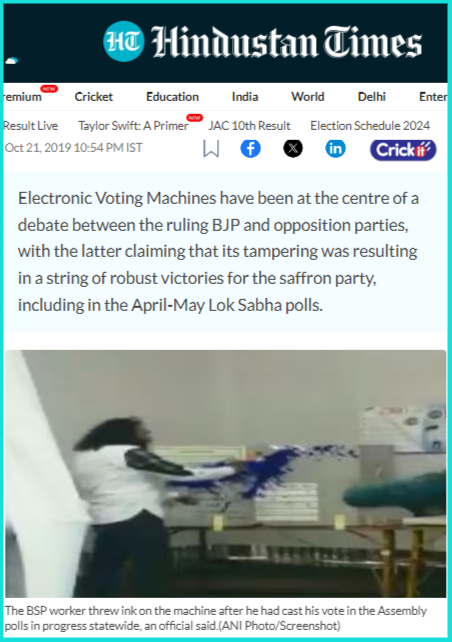The height and width of the screenshot is (642, 452).
Task: Open Election Schedule 2024 link
Action: tap(370, 126)
